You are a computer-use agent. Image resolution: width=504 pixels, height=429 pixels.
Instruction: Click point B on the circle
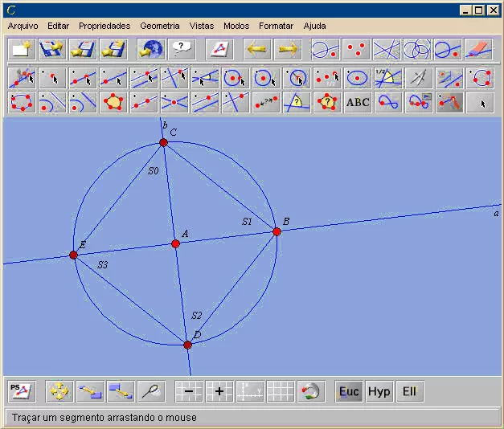pyautogui.click(x=277, y=231)
